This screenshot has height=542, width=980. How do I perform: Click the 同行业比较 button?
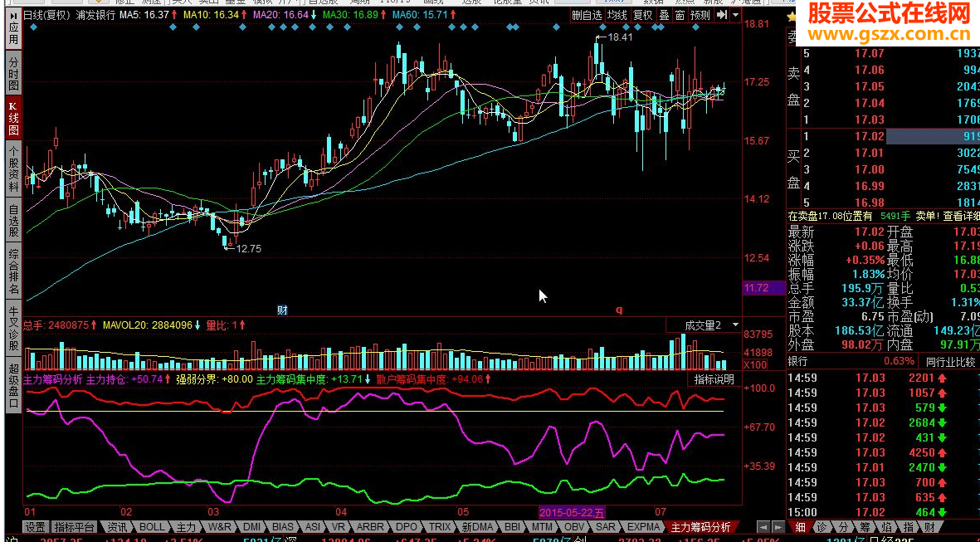951,361
